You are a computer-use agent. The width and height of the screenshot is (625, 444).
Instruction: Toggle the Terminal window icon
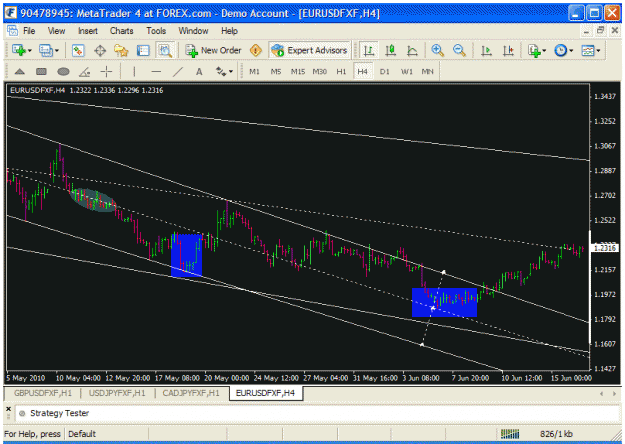click(143, 51)
